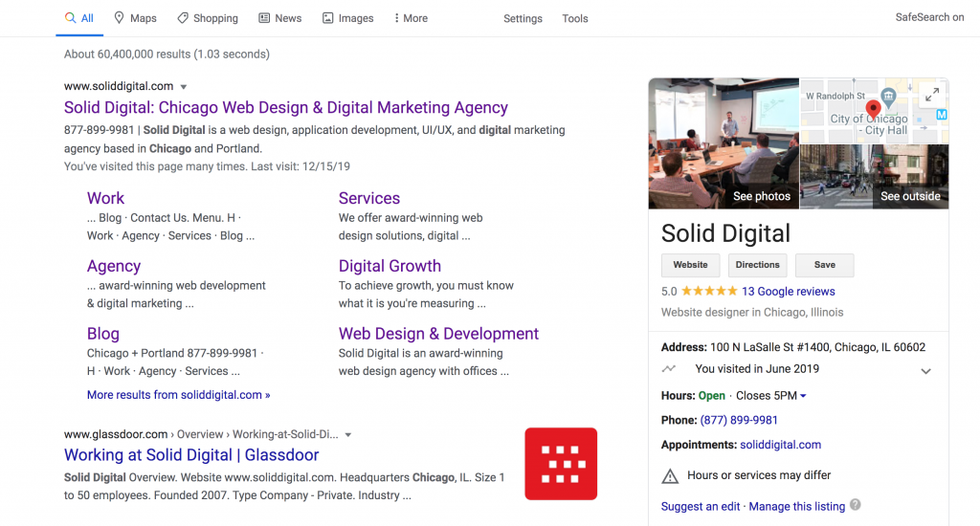Click the help question mark icon
The height and width of the screenshot is (526, 980).
856,505
